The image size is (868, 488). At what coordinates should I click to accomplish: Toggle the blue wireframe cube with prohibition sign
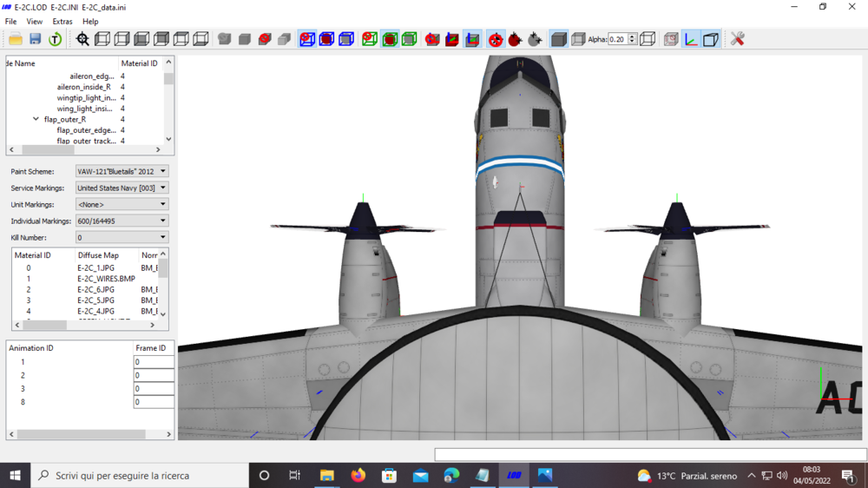click(307, 39)
